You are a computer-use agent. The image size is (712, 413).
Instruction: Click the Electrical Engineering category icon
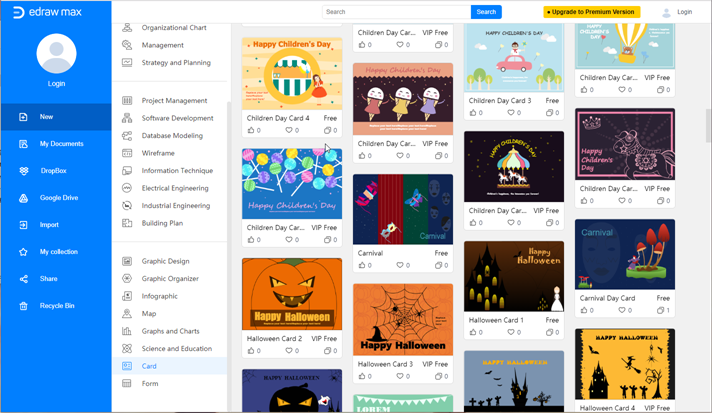click(x=127, y=188)
